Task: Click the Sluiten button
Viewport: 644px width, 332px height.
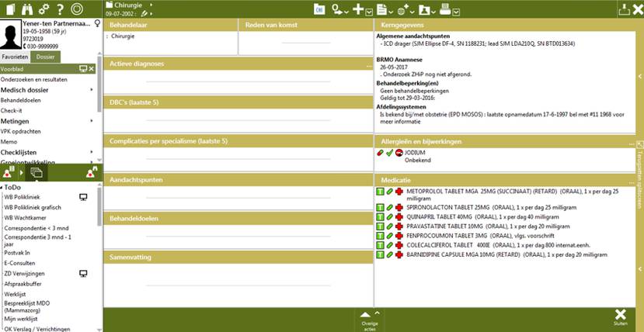Action: 619,317
